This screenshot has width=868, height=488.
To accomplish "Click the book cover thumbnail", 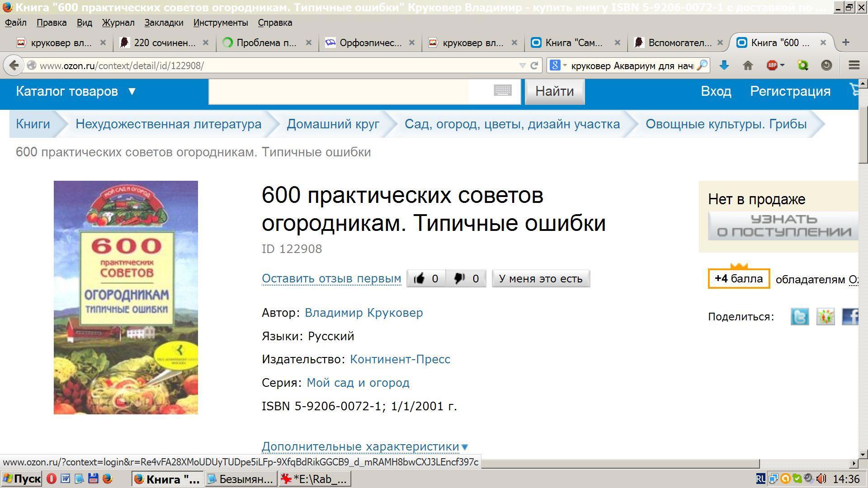I will [x=126, y=297].
